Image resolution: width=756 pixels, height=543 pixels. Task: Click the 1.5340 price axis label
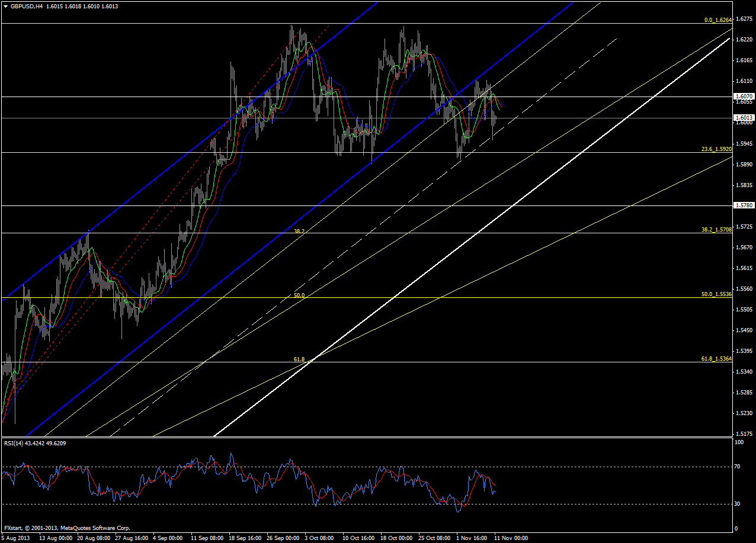click(x=745, y=372)
